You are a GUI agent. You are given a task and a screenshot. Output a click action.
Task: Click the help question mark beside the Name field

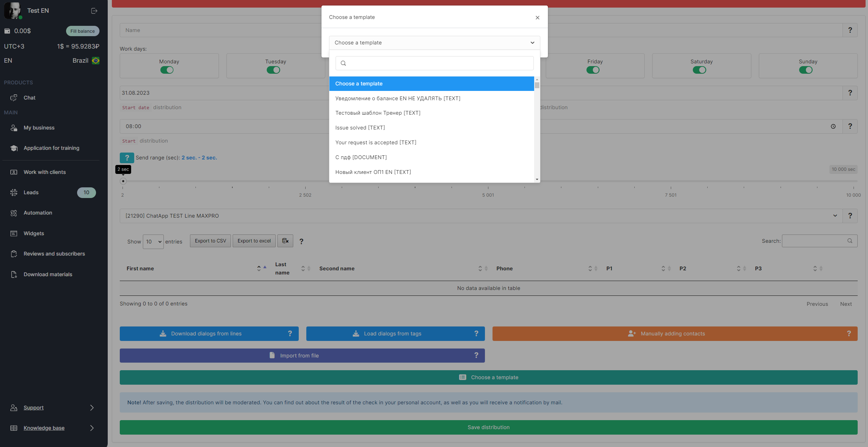point(850,30)
